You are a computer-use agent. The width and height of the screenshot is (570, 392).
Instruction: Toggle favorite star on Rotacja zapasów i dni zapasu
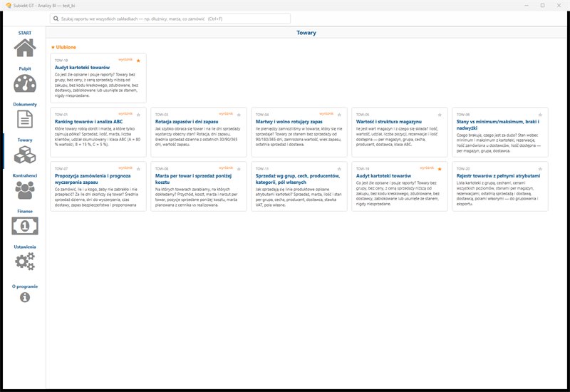[239, 115]
